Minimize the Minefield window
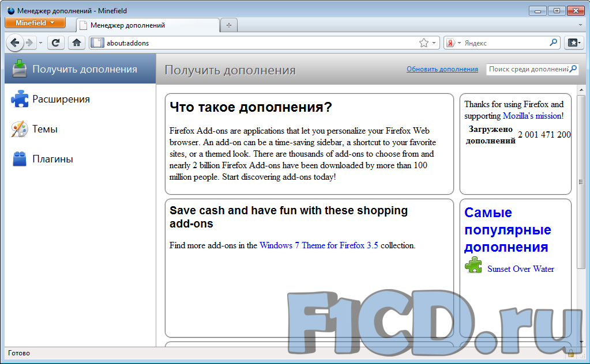The width and height of the screenshot is (590, 364). [x=538, y=10]
